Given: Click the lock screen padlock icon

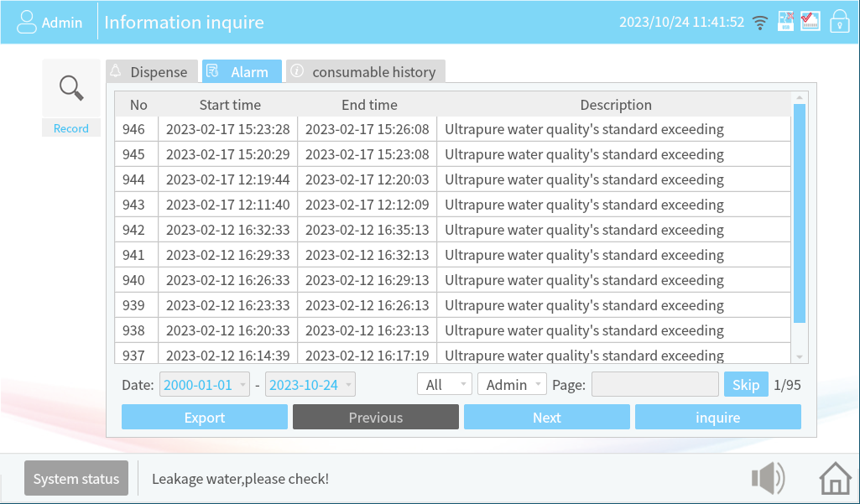Looking at the screenshot, I should 839,22.
